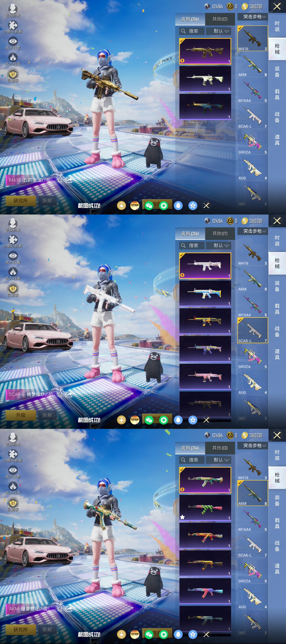Toggle the favorite star beside AKM-绿萝繁花(5级)
The height and width of the screenshot is (644, 286).
60,609
